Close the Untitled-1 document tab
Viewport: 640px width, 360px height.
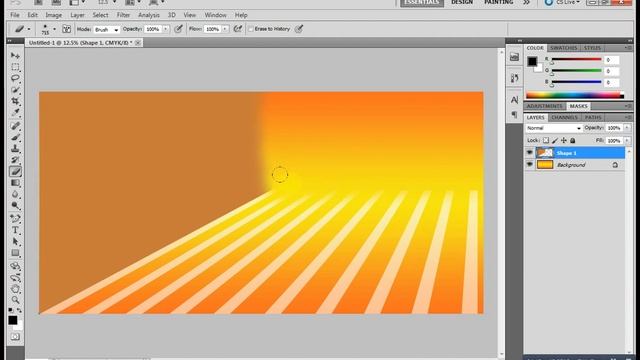click(138, 42)
